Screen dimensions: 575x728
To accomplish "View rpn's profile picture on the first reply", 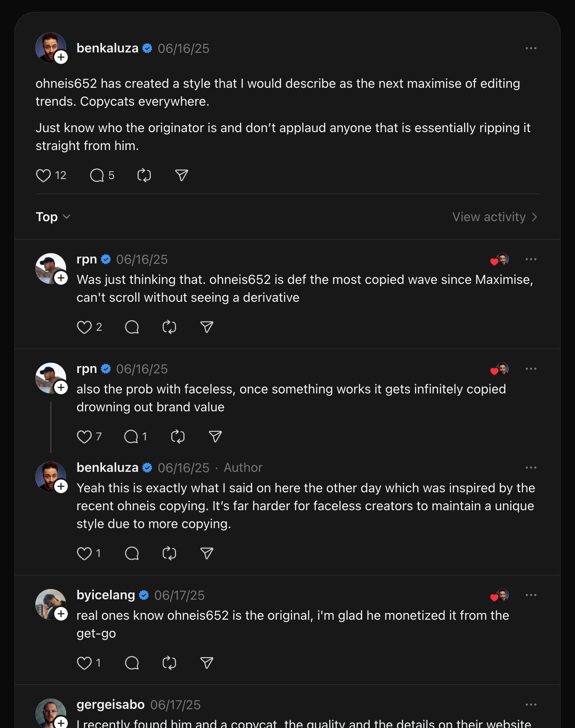I will pyautogui.click(x=51, y=269).
